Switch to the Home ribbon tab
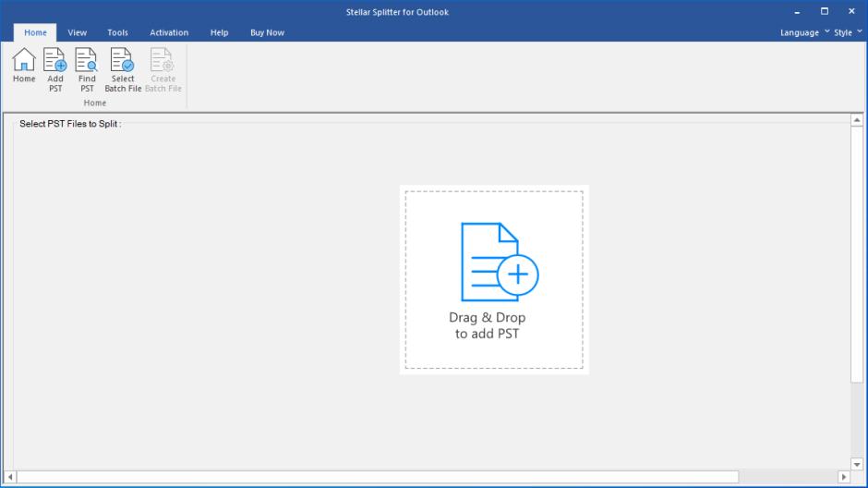The width and height of the screenshot is (868, 488). click(x=35, y=32)
